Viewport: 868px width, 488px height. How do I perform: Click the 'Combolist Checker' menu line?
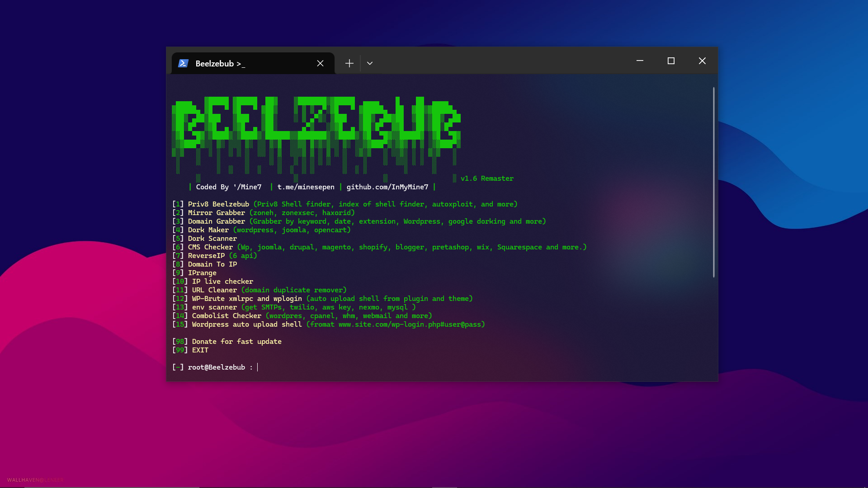coord(302,316)
